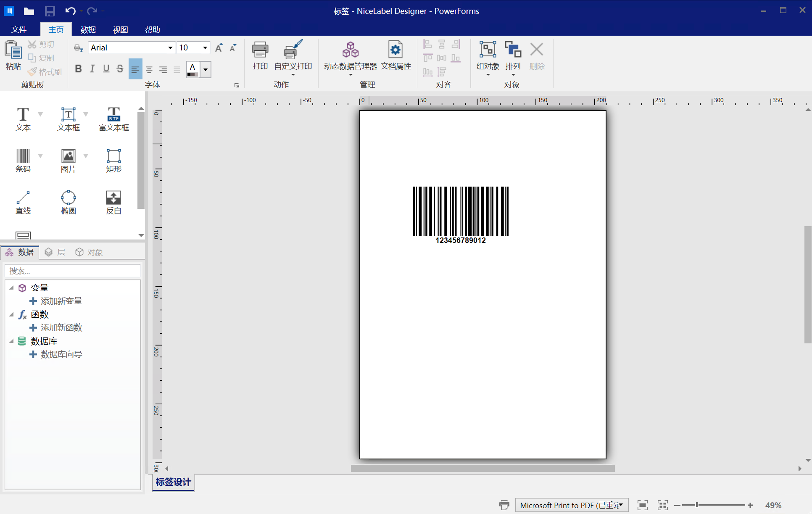Viewport: 812px width, 514px height.
Task: Click the 标签设计 bottom tab
Action: point(173,482)
